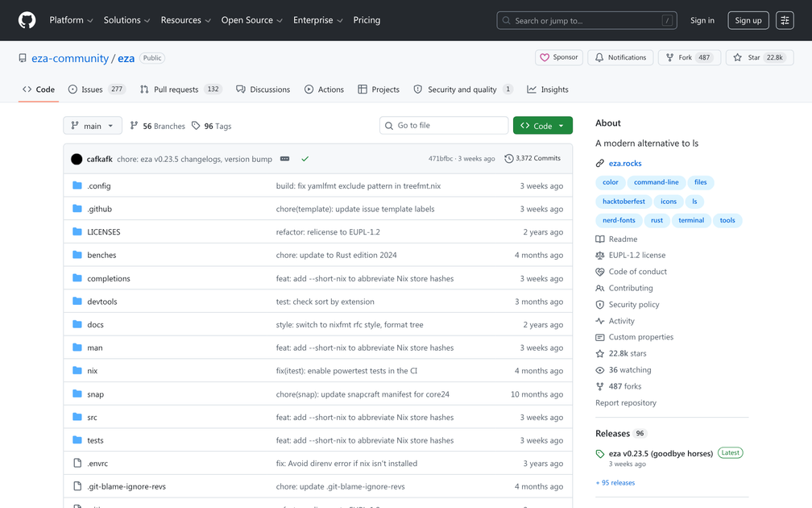Open the benches folder

tap(101, 255)
